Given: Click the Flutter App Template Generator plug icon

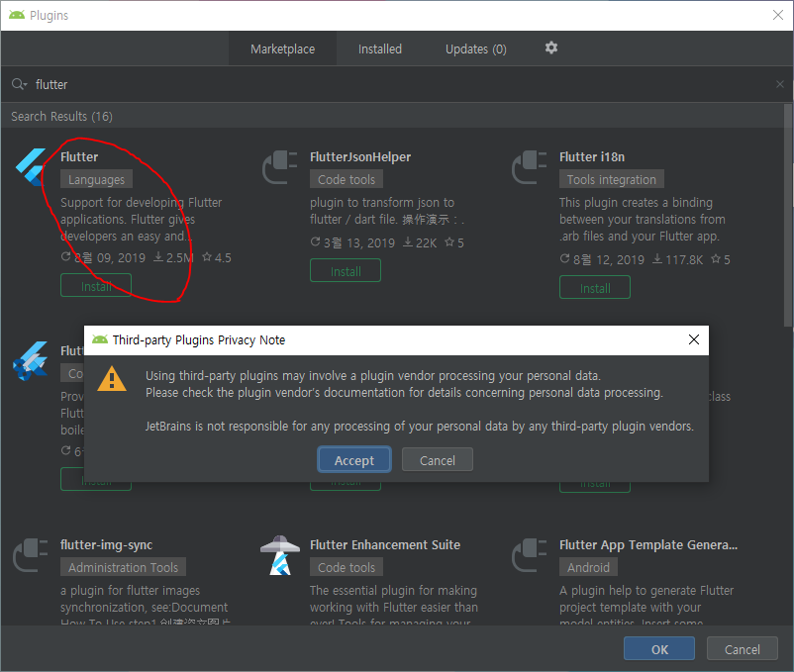Looking at the screenshot, I should 529,555.
